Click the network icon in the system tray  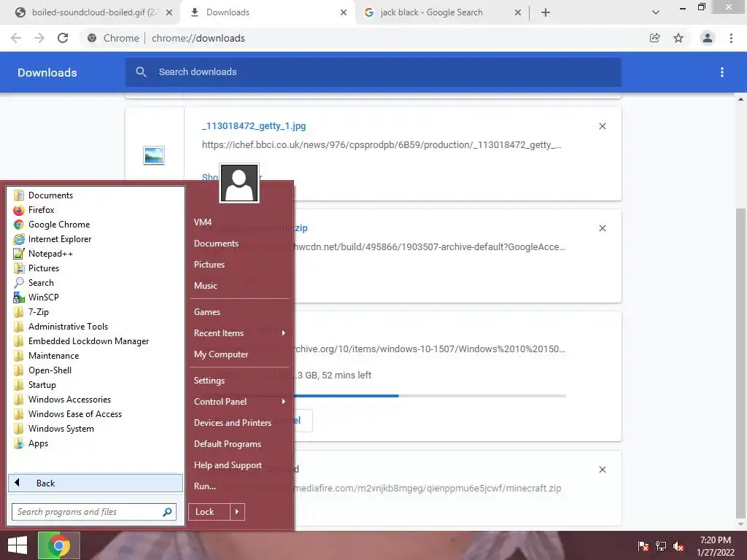coord(661,546)
